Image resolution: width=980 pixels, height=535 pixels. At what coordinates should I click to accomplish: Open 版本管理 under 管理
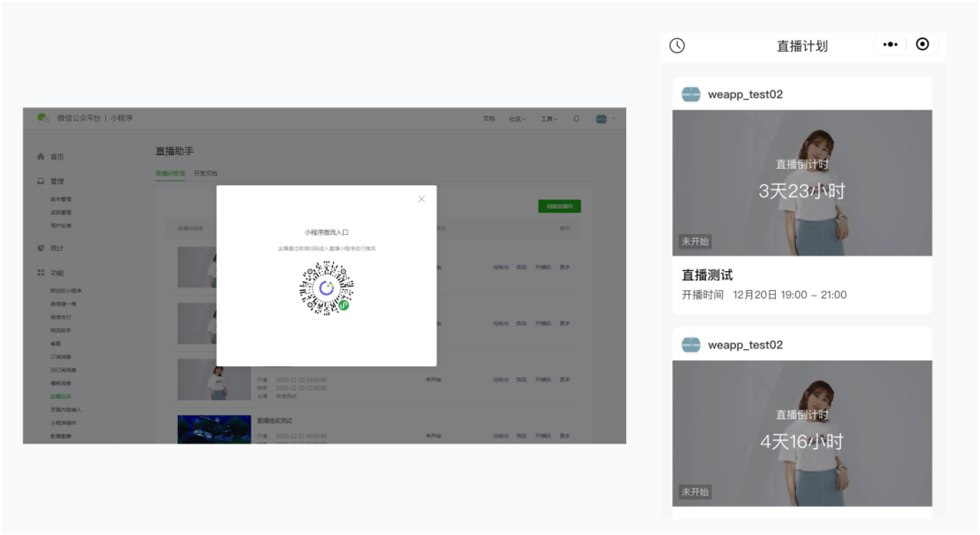pyautogui.click(x=61, y=199)
